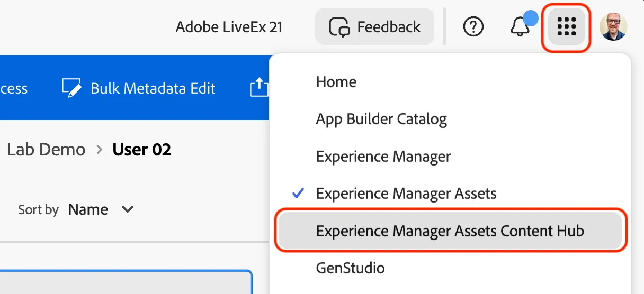Click the upload icon in the blue toolbar
644x294 pixels.
click(x=259, y=87)
